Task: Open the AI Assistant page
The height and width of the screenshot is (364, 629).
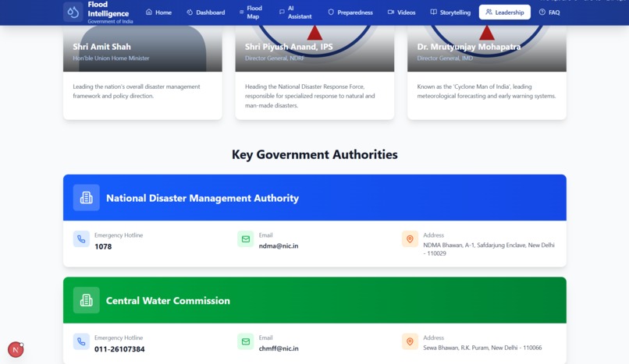Action: [x=295, y=12]
